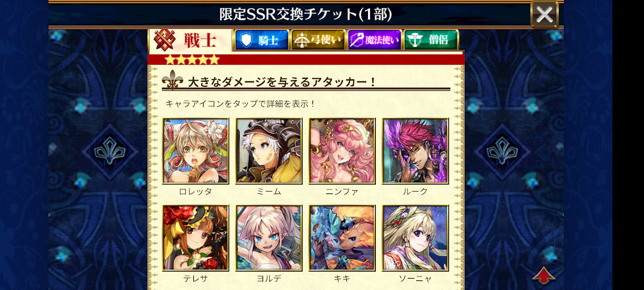Viewport: 644px width, 290px height.
Task: Open the テレサ character portrait
Action: coord(196,238)
